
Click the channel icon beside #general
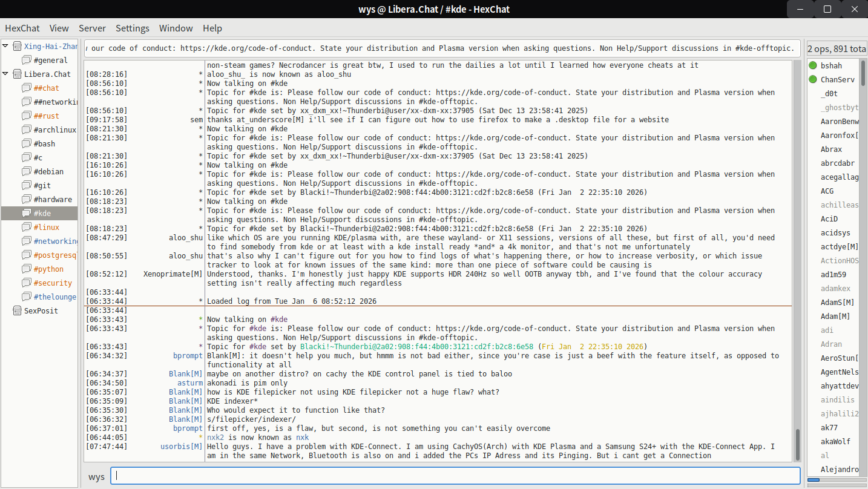click(27, 60)
